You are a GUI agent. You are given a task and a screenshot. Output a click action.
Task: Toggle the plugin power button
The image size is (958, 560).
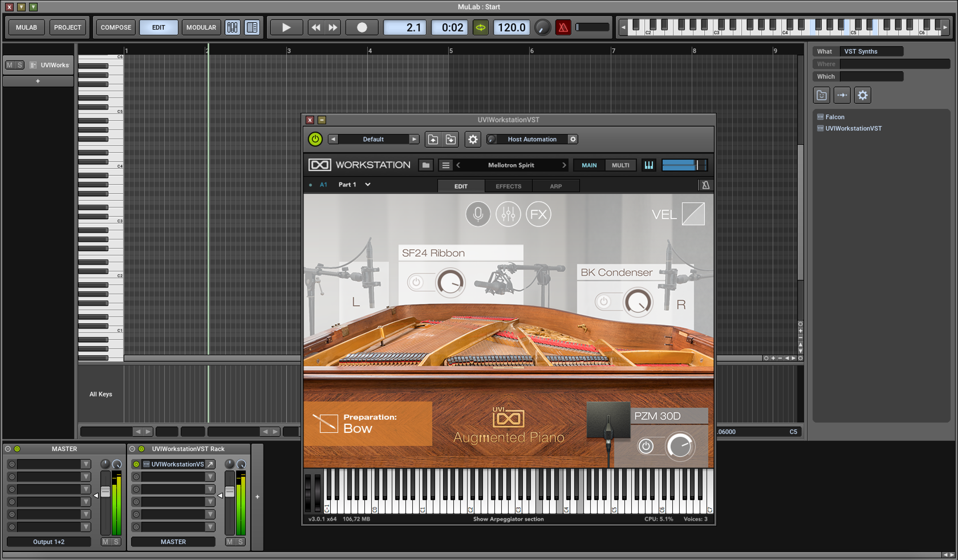coord(315,139)
